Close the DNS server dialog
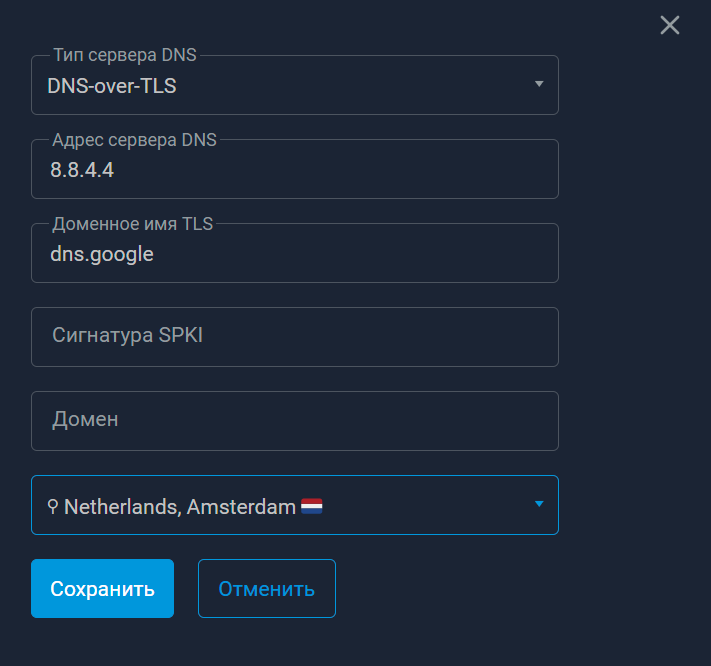Image resolution: width=711 pixels, height=666 pixels. pos(669,25)
